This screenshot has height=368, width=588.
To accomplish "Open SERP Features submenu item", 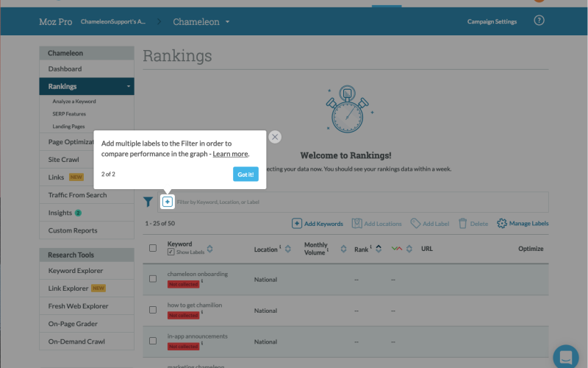I will pyautogui.click(x=69, y=114).
